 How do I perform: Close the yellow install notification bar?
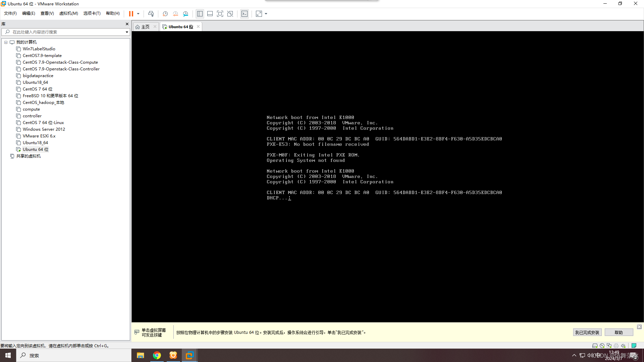639,327
